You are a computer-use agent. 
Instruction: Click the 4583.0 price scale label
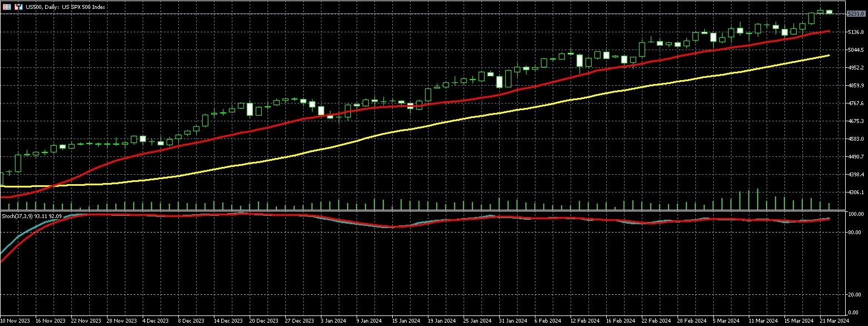pyautogui.click(x=855, y=139)
